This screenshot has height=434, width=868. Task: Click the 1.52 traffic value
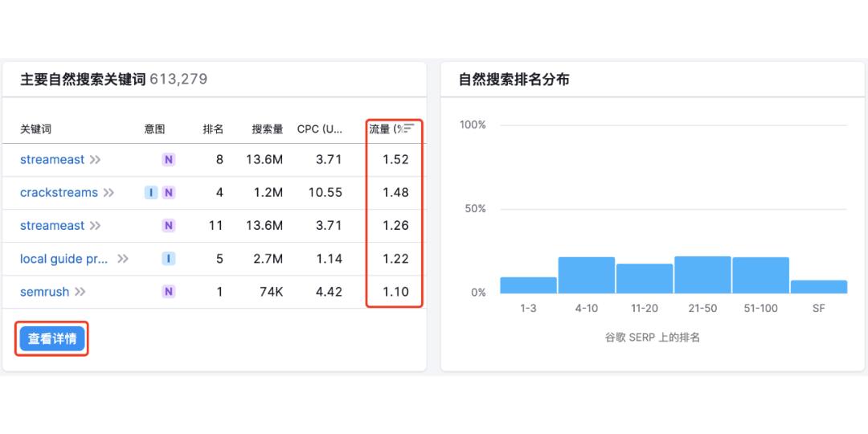point(395,160)
